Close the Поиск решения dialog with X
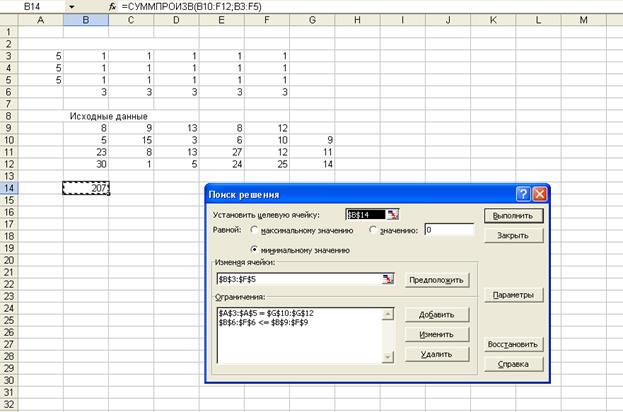 pyautogui.click(x=540, y=194)
